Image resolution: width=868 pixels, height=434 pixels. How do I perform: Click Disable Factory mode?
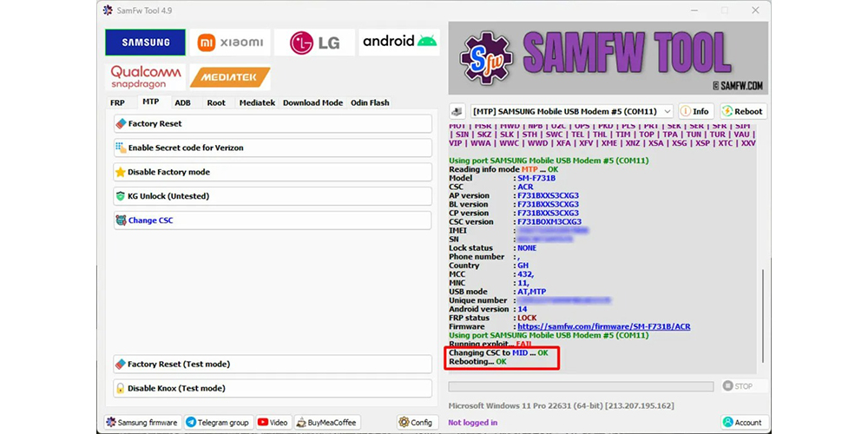click(x=273, y=172)
